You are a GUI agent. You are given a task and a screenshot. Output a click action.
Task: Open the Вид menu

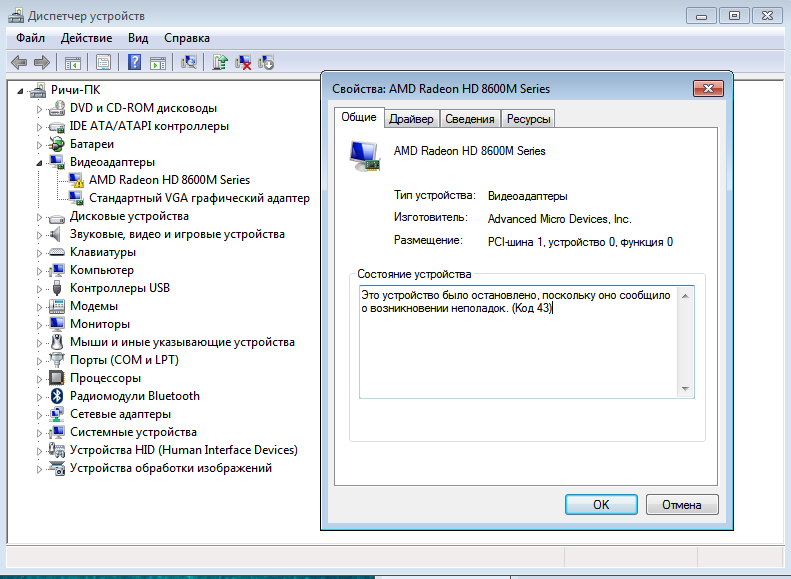pos(138,38)
